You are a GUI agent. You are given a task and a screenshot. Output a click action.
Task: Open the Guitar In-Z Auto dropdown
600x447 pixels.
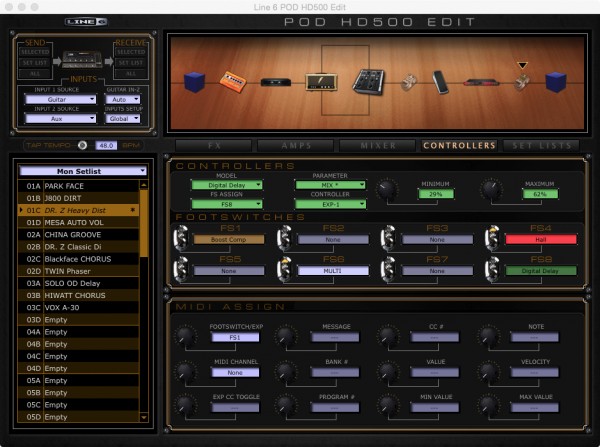(123, 100)
